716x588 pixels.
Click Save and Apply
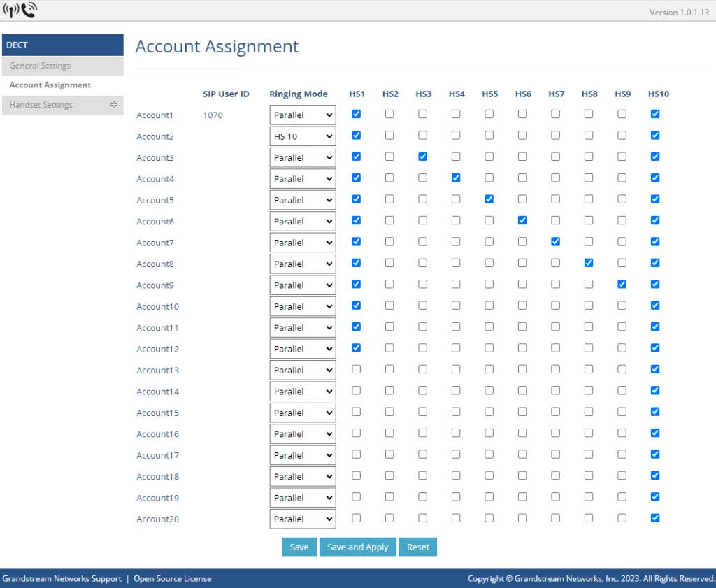(x=357, y=547)
